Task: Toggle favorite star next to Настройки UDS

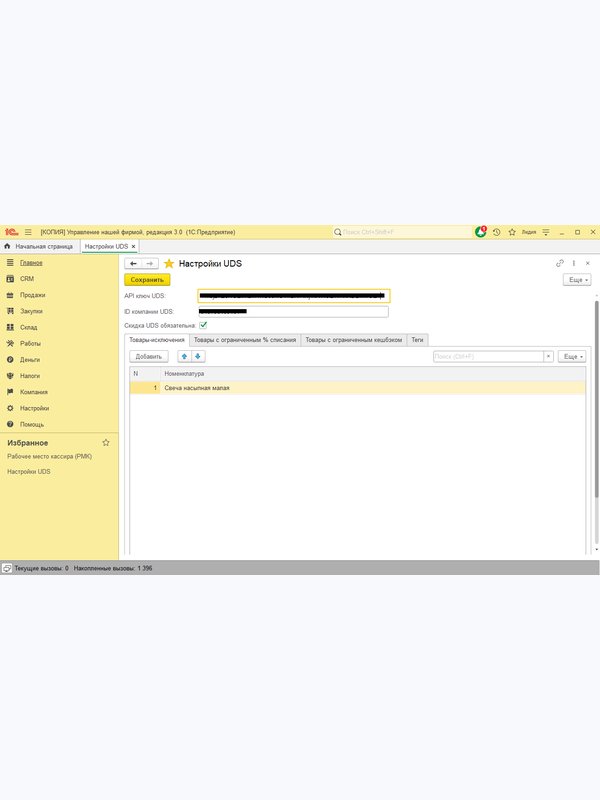Action: [x=169, y=264]
